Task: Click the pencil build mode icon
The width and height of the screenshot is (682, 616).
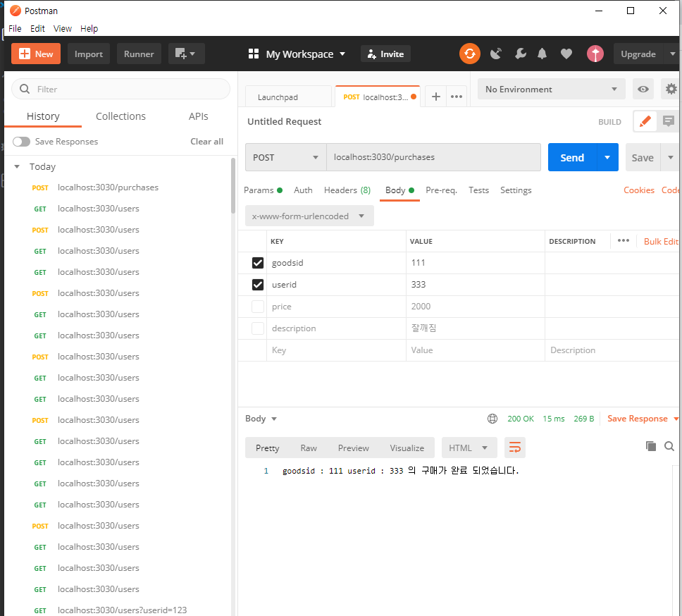Action: click(645, 121)
